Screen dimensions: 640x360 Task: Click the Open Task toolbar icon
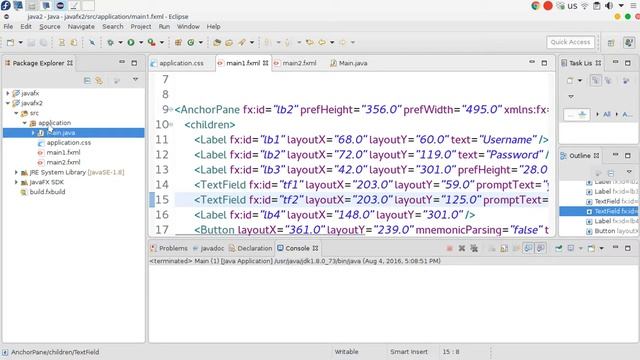tap(229, 42)
